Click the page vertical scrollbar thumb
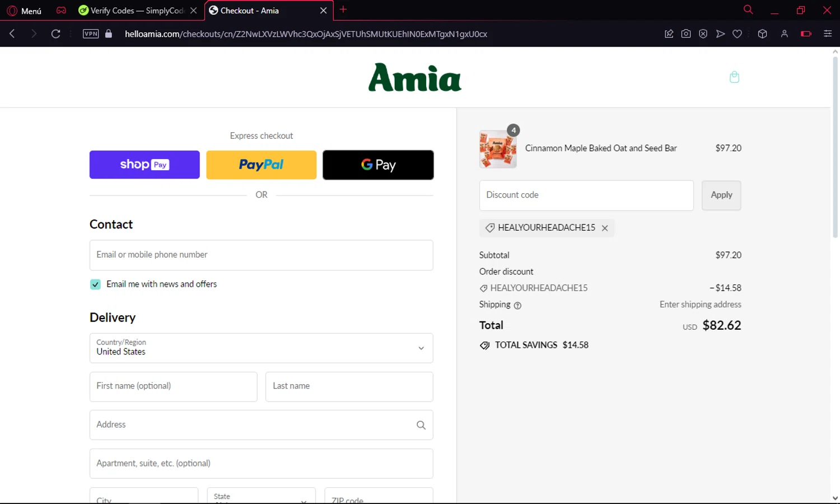840x504 pixels. 835,147
